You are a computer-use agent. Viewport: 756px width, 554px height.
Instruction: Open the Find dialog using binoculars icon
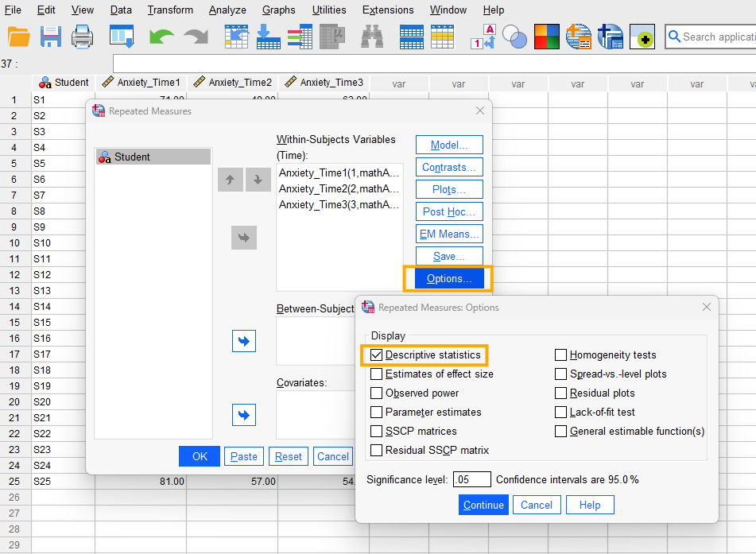point(371,37)
